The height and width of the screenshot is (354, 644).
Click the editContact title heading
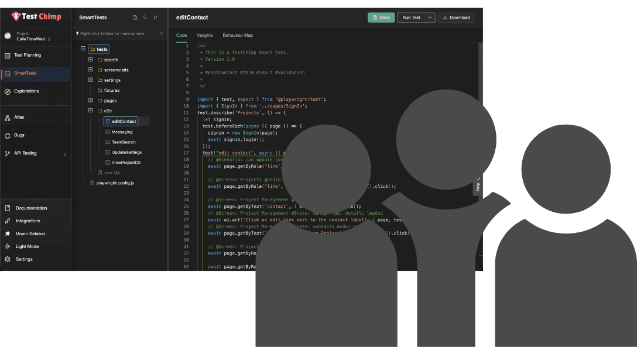192,18
